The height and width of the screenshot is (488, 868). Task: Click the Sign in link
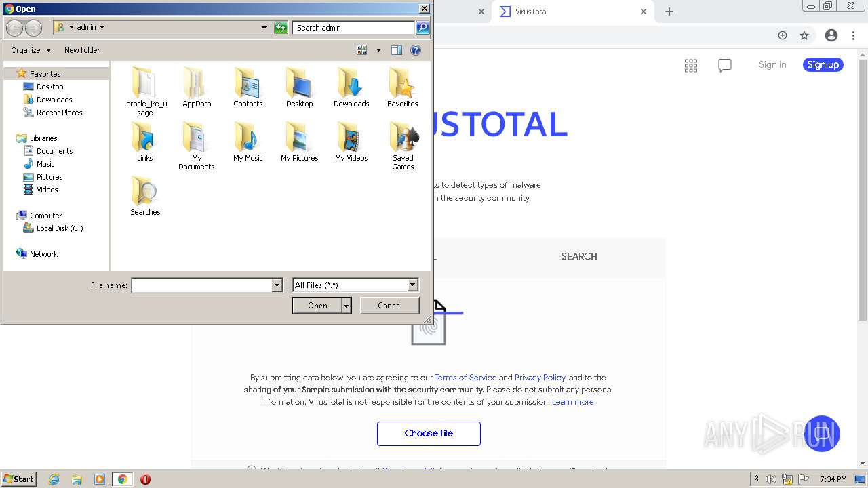772,65
